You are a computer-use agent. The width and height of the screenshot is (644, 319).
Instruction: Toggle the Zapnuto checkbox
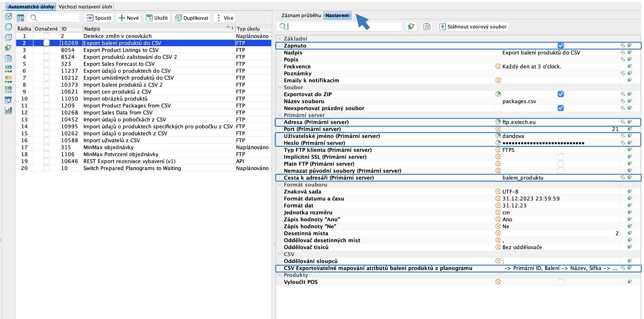point(560,45)
